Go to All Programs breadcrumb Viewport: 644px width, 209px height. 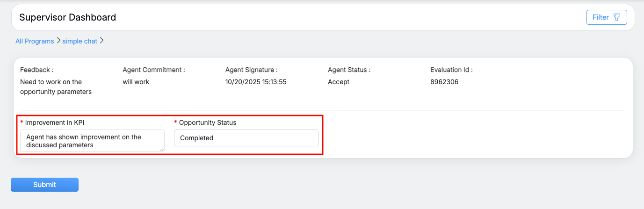click(x=35, y=41)
